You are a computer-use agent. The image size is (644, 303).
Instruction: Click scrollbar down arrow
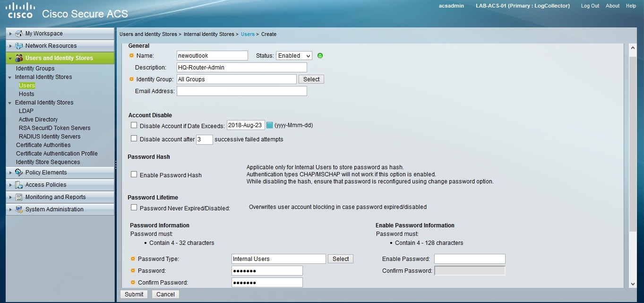click(633, 284)
